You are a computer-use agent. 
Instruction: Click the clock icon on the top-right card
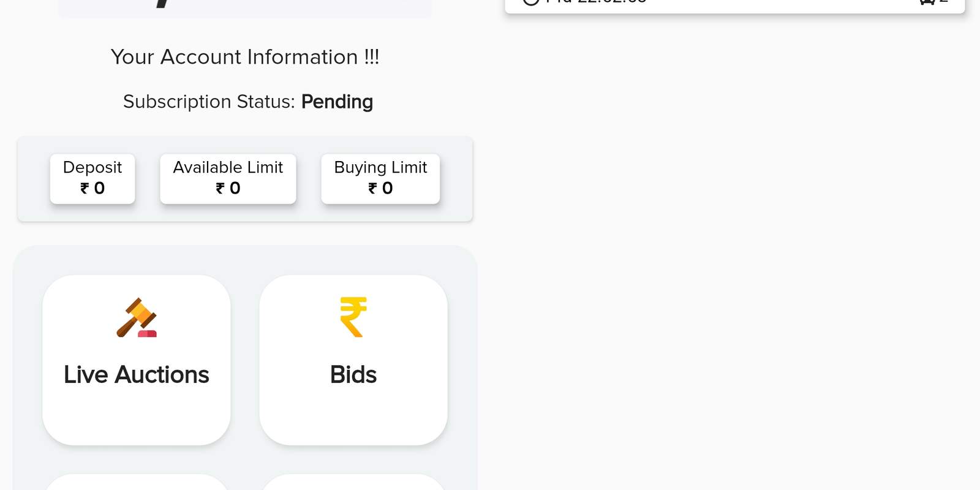click(531, 2)
